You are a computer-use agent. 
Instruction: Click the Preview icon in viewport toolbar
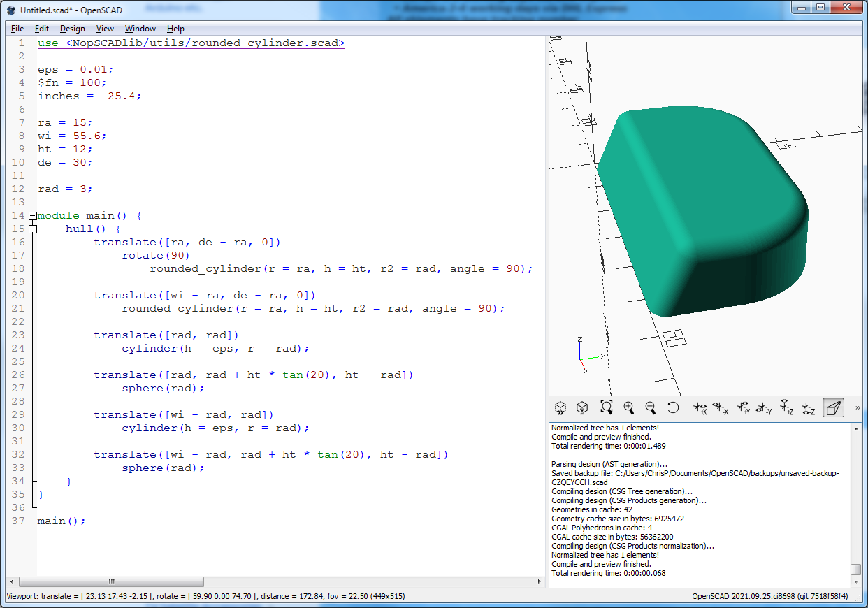(560, 408)
